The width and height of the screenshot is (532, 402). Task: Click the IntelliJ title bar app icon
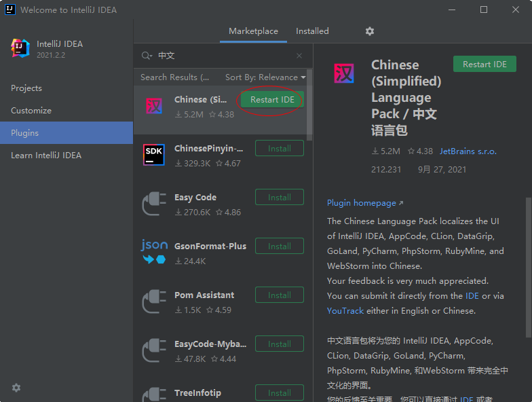(9, 10)
